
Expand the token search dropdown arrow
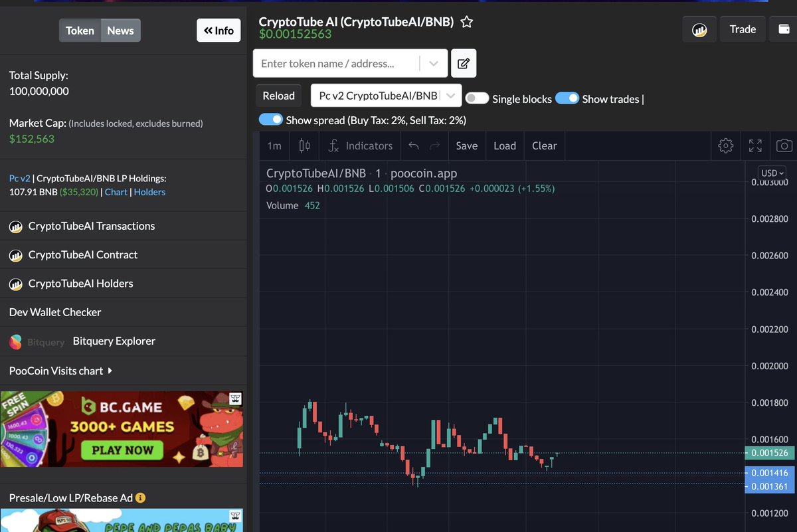point(434,64)
